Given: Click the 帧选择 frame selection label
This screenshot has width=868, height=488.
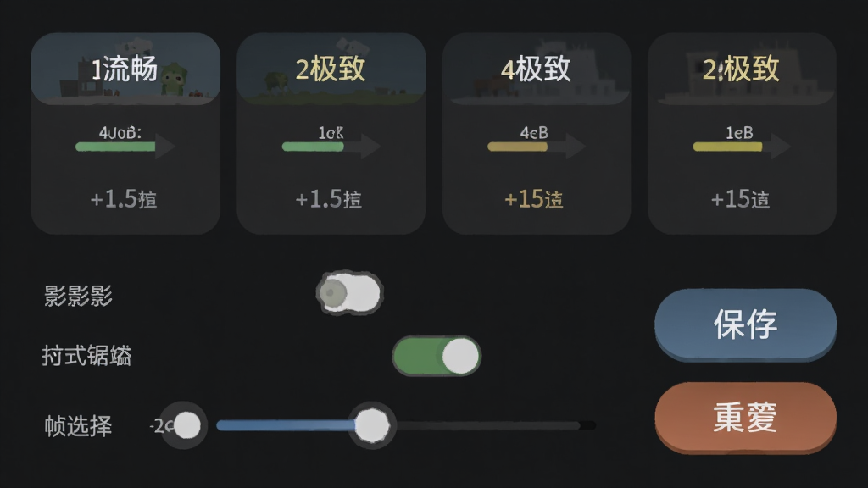Looking at the screenshot, I should pos(78,426).
